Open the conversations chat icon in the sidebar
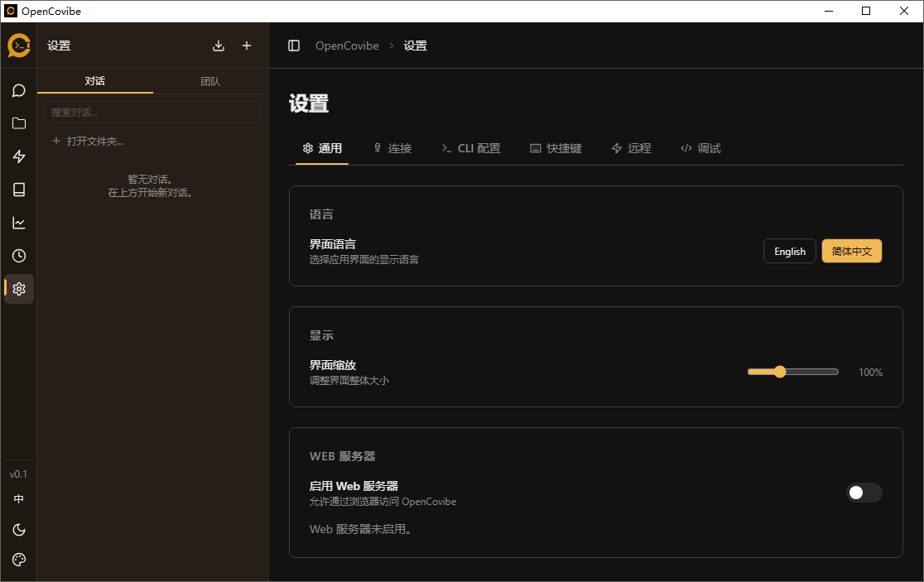Viewport: 924px width, 582px height. click(18, 90)
